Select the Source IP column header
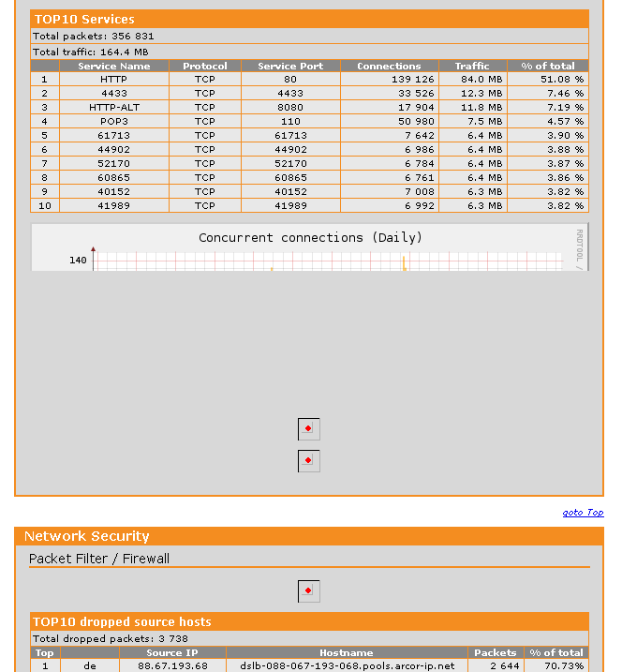Image resolution: width=622 pixels, height=672 pixels. pyautogui.click(x=172, y=652)
